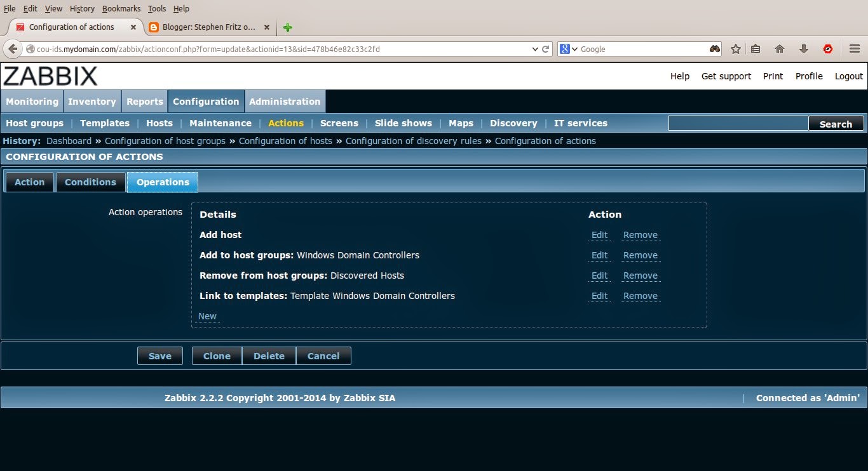Go to Dashboard in history breadcrumb
The height and width of the screenshot is (471, 868).
coord(69,141)
